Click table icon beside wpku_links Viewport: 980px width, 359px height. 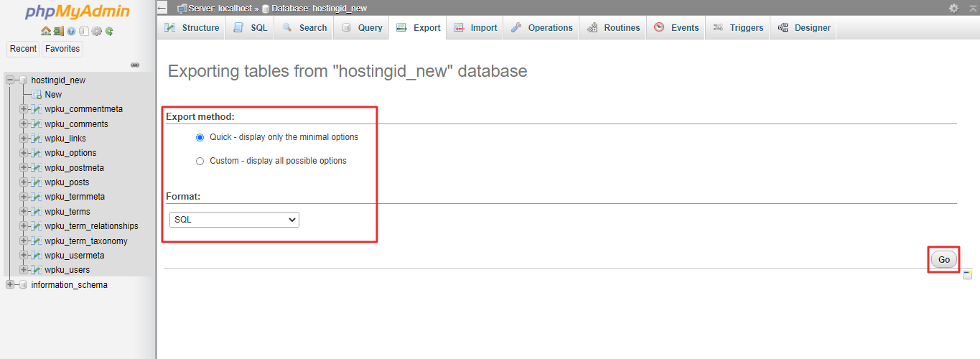[37, 139]
